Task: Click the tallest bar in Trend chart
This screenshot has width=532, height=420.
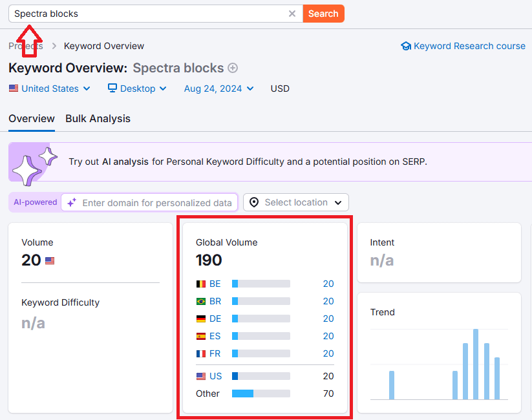Action: point(476,364)
